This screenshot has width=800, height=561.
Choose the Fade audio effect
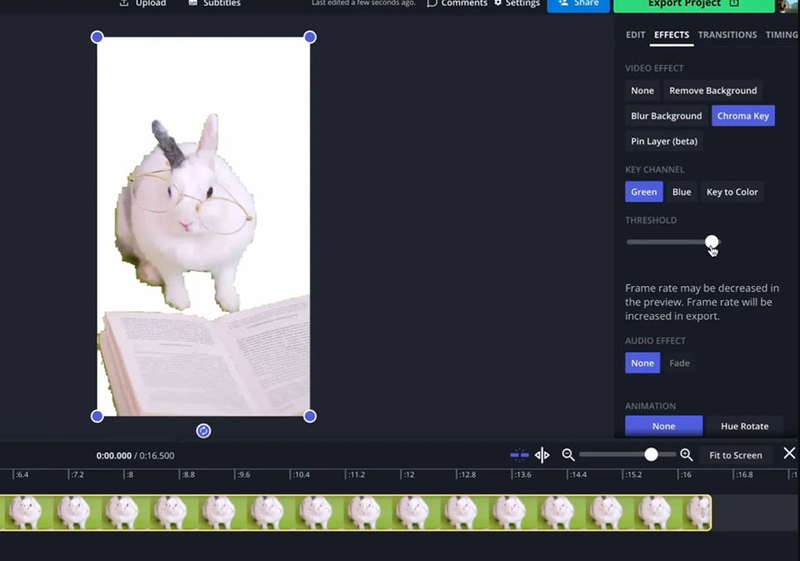coord(680,363)
